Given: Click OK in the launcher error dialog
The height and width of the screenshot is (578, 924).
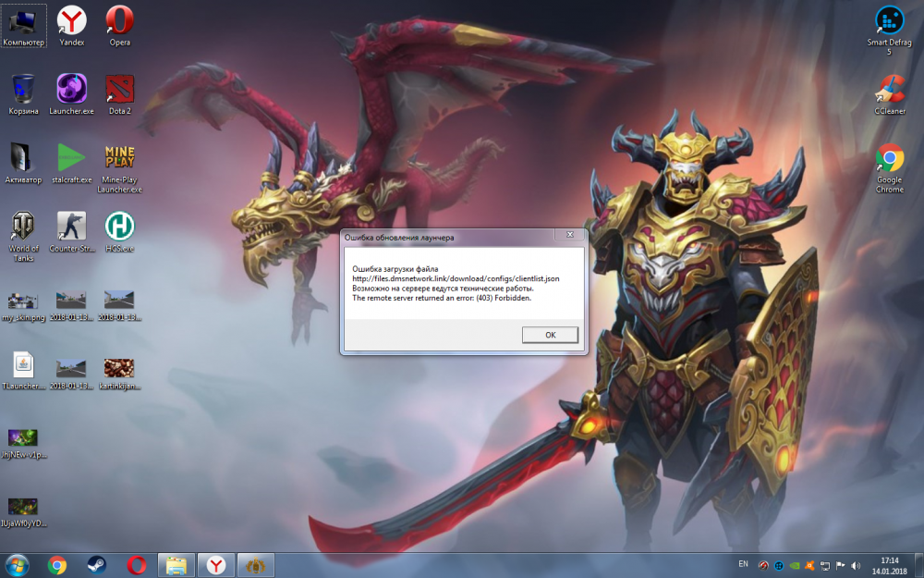Looking at the screenshot, I should [550, 335].
